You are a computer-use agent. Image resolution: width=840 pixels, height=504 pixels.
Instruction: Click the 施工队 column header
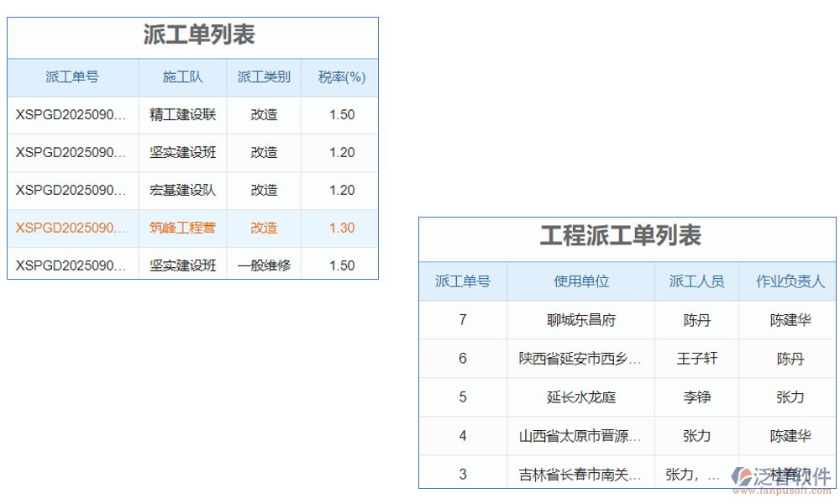tap(182, 77)
